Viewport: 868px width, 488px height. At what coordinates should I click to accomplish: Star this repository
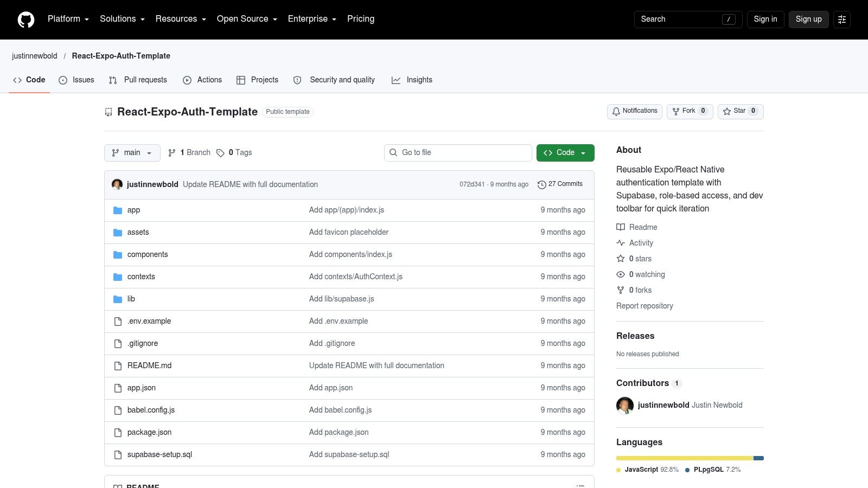point(741,111)
